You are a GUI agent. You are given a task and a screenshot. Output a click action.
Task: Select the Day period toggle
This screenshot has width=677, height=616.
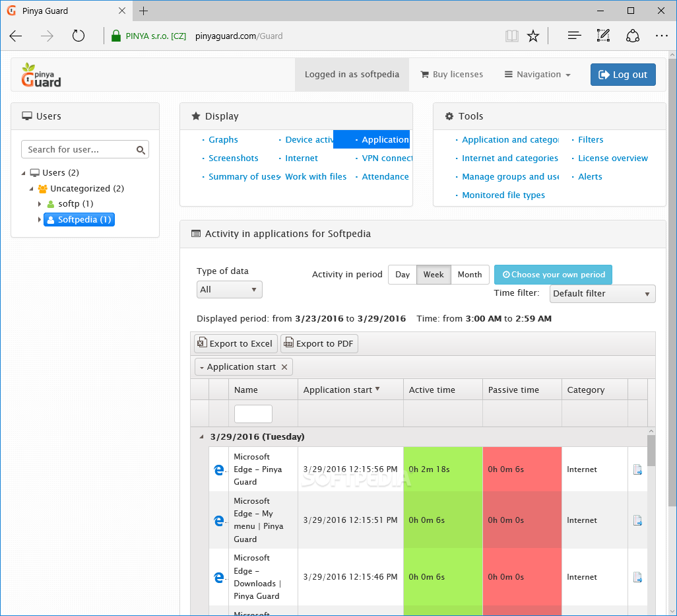[403, 275]
